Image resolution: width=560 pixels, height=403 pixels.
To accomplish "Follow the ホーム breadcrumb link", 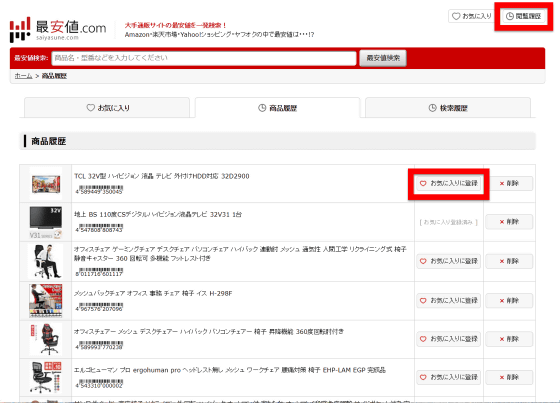I will pyautogui.click(x=24, y=76).
